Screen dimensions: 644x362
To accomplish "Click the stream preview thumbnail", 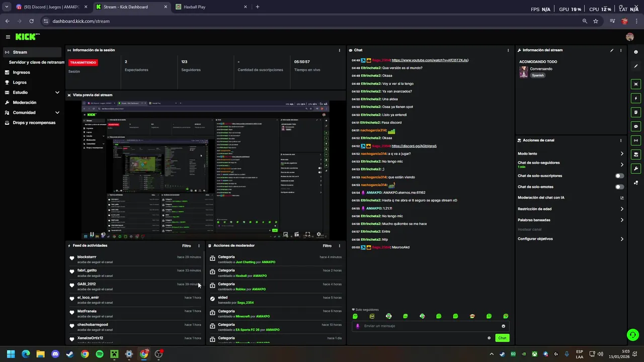I will click(205, 170).
